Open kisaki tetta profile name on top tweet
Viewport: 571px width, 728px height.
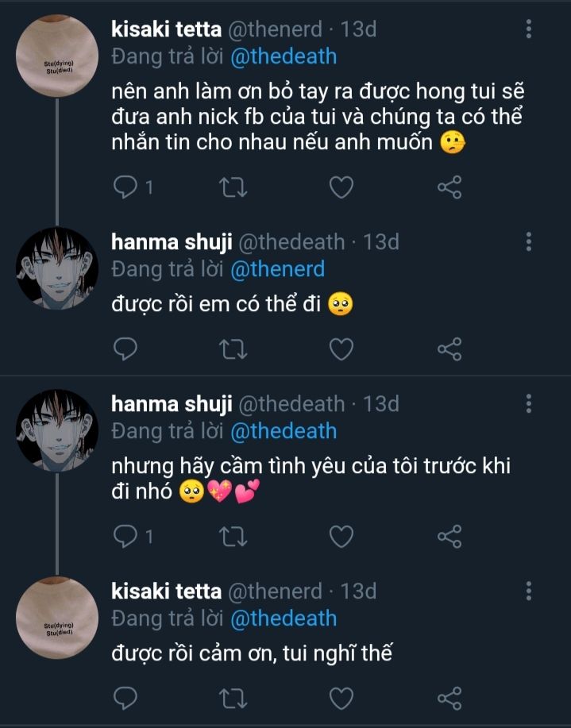tap(166, 29)
